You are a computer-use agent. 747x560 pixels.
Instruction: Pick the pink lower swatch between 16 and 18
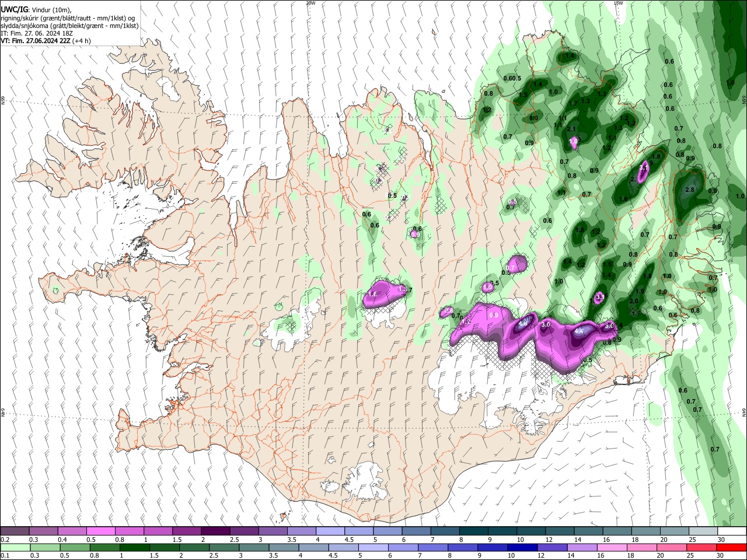click(612, 548)
